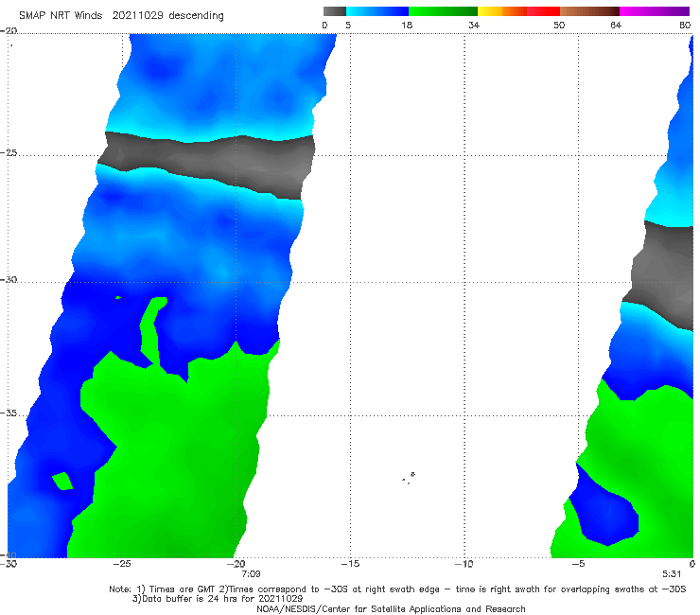Click the title text 'SMAP NRT Winds 20211029 descending'
Image resolution: width=700 pixels, height=615 pixels.
tap(121, 15)
